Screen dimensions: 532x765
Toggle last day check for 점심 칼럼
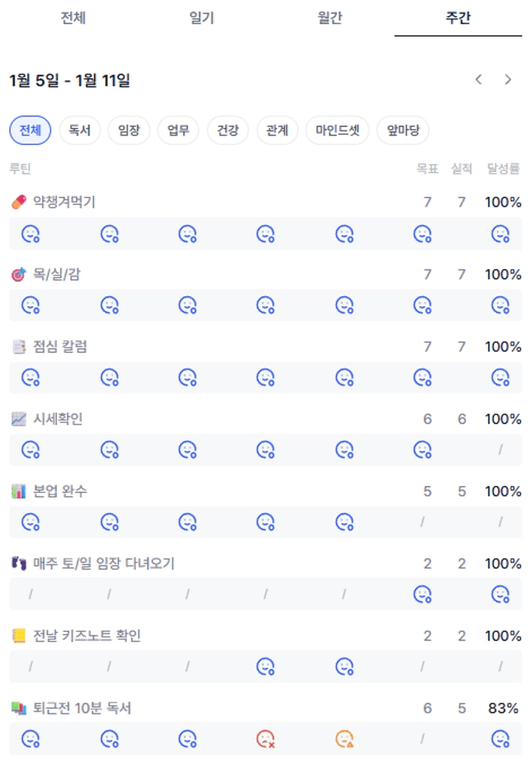500,377
